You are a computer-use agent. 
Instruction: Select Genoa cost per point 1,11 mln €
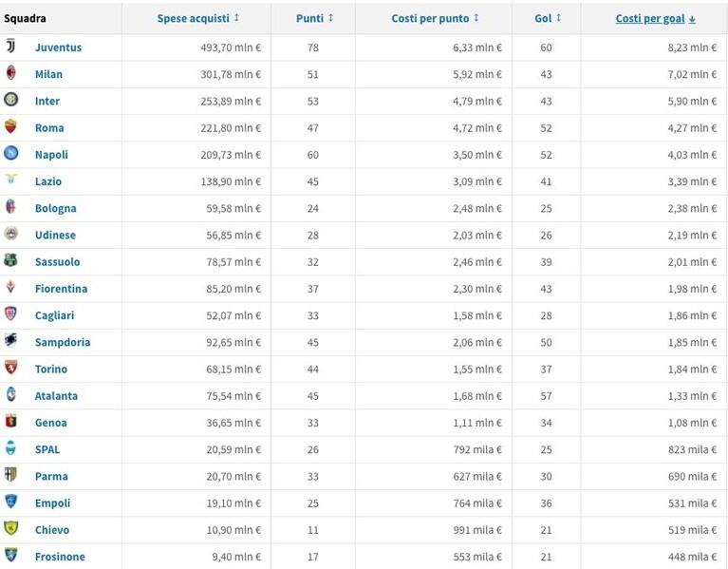click(x=477, y=423)
